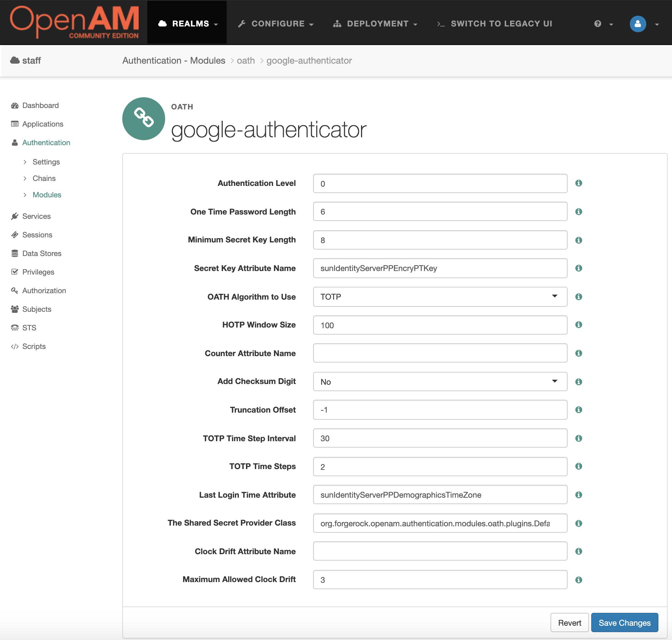Expand the Configure dropdown menu
Viewport: 672px width, 640px height.
pyautogui.click(x=276, y=24)
